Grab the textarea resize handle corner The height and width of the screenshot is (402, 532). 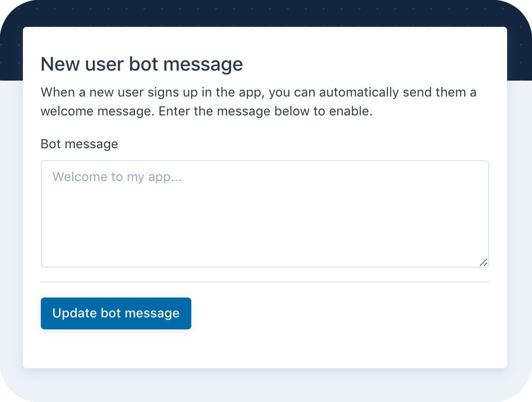pos(484,263)
